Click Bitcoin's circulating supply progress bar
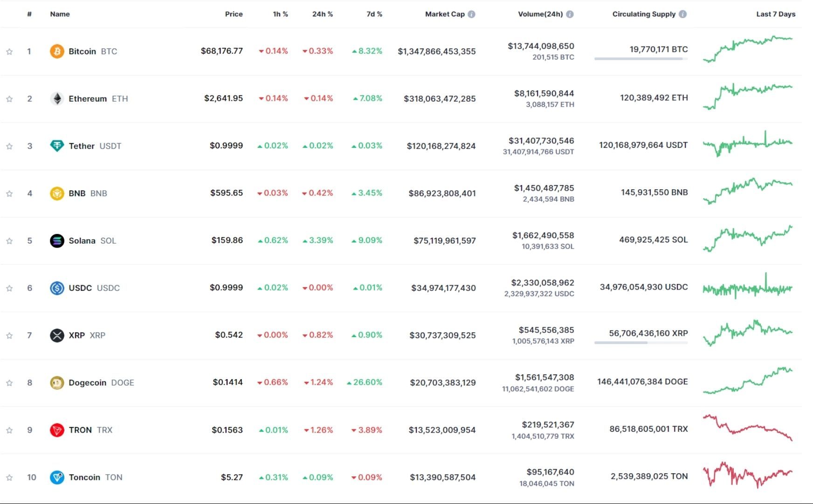This screenshot has width=813, height=504. pos(640,59)
